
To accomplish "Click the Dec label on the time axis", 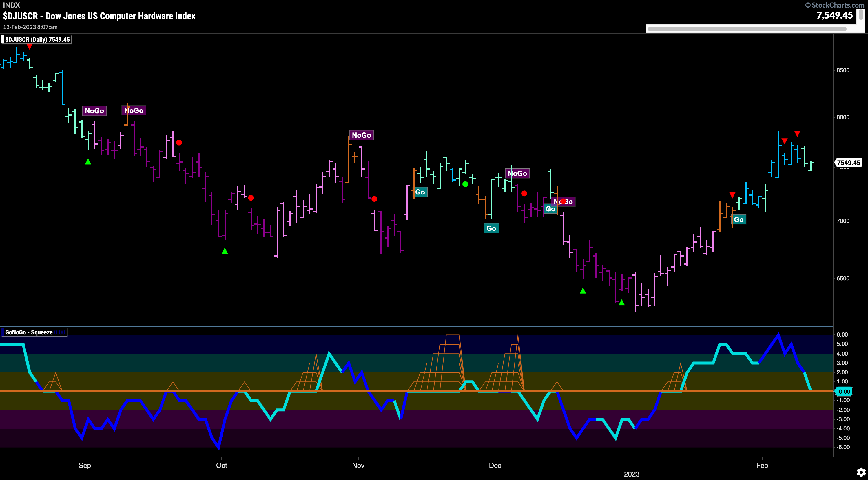I will [x=495, y=465].
